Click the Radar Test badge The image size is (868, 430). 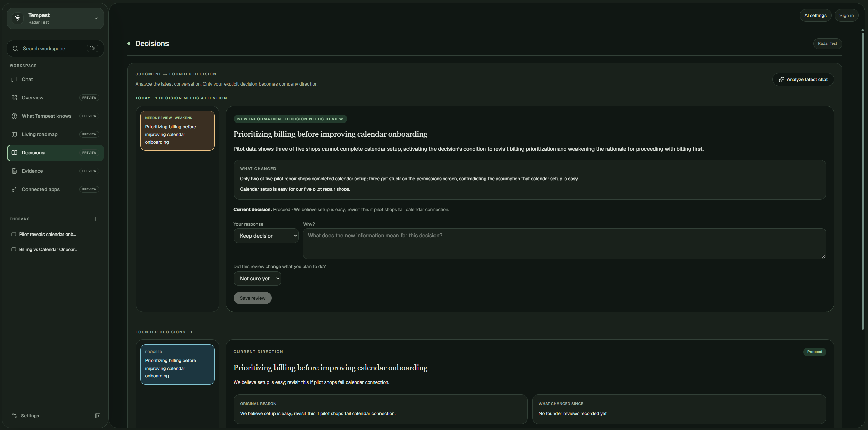(x=828, y=43)
